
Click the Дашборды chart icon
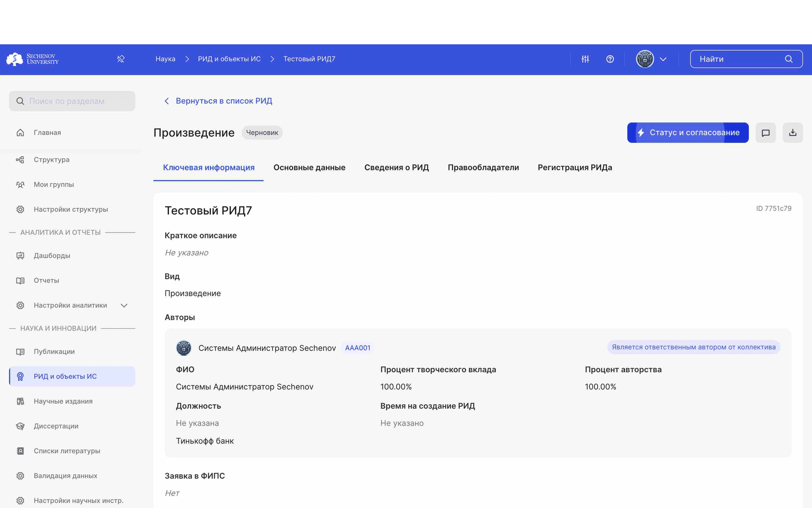[x=20, y=256]
